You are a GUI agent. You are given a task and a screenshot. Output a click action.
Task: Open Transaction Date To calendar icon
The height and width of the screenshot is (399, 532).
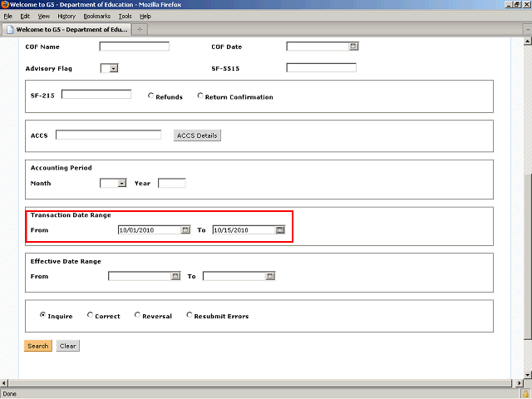[x=280, y=230]
